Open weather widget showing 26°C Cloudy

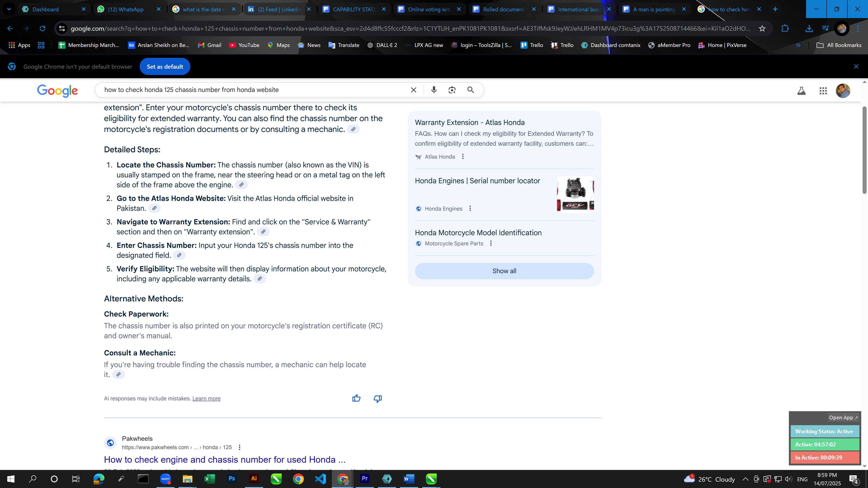point(709,479)
